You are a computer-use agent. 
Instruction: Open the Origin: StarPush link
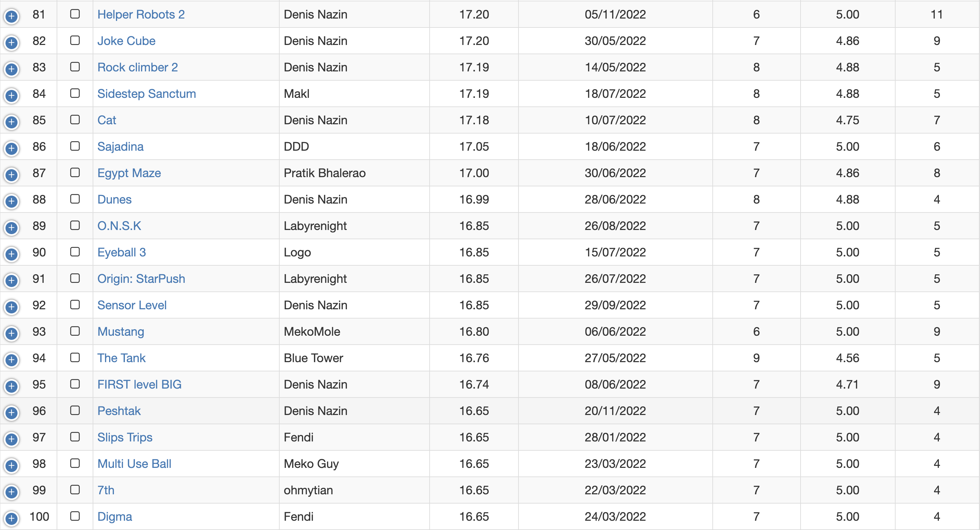(x=141, y=279)
